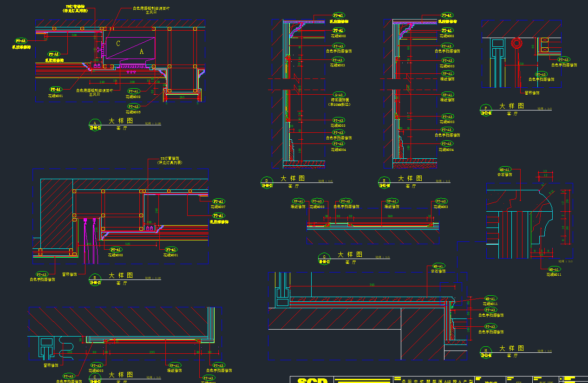Click the 白色烤漆铝制空调百叶 note below detail A section
Image resolution: width=588 pixels, height=383 pixels.
(95, 91)
